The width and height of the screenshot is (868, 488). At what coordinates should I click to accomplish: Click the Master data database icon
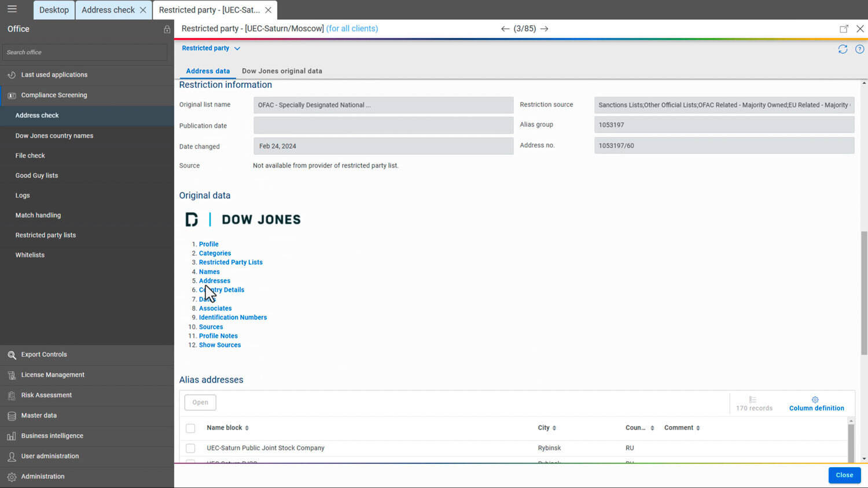point(12,416)
